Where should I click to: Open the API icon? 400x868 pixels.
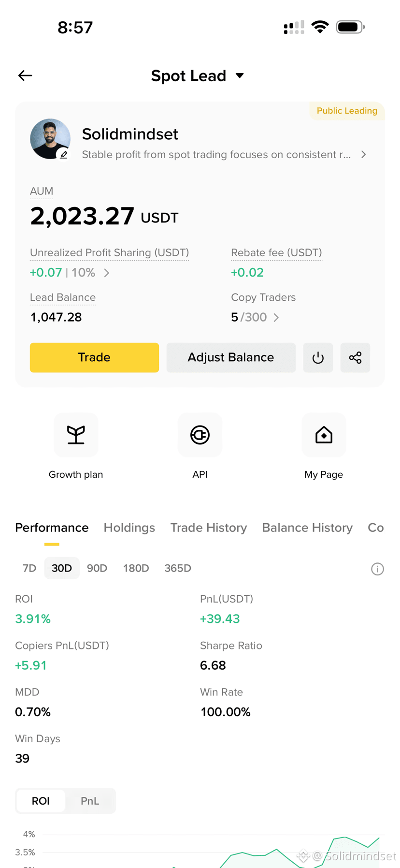[x=200, y=435]
